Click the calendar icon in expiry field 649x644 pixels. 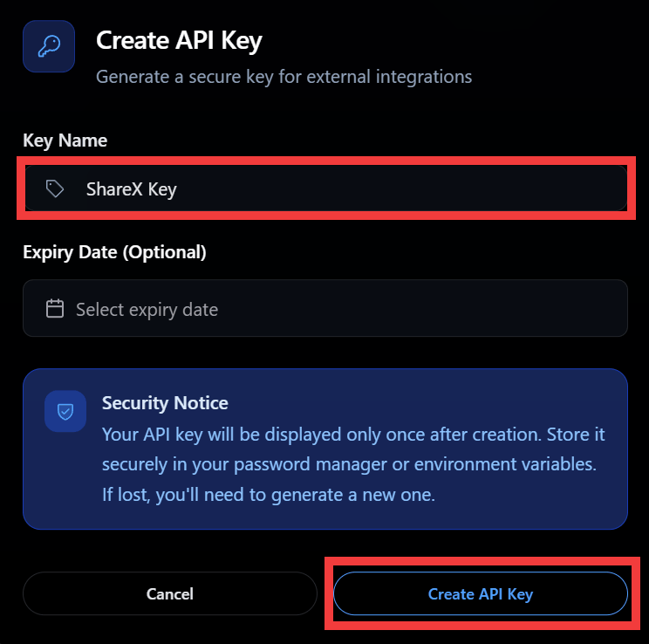[55, 309]
